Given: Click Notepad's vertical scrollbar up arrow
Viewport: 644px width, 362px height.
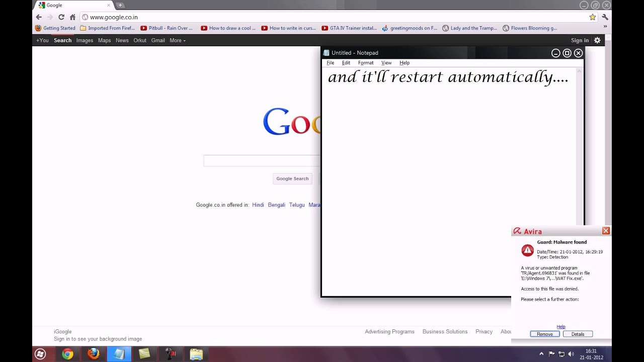Looking at the screenshot, I should (x=579, y=71).
